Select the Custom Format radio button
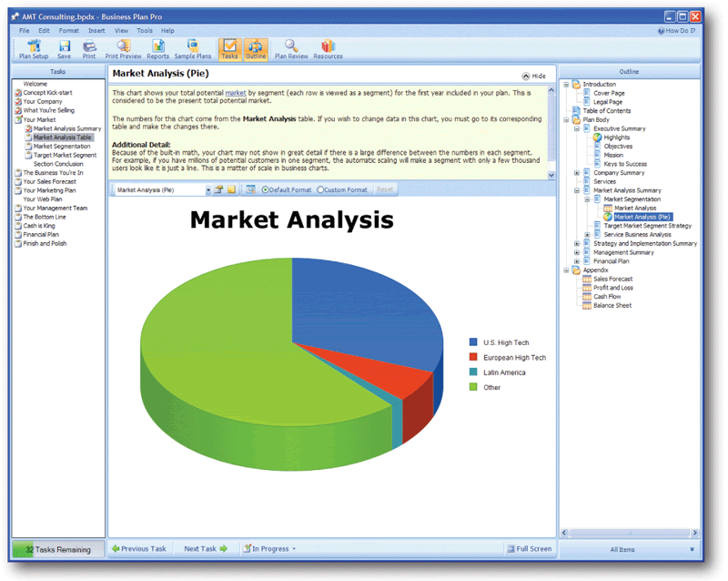 tap(320, 189)
